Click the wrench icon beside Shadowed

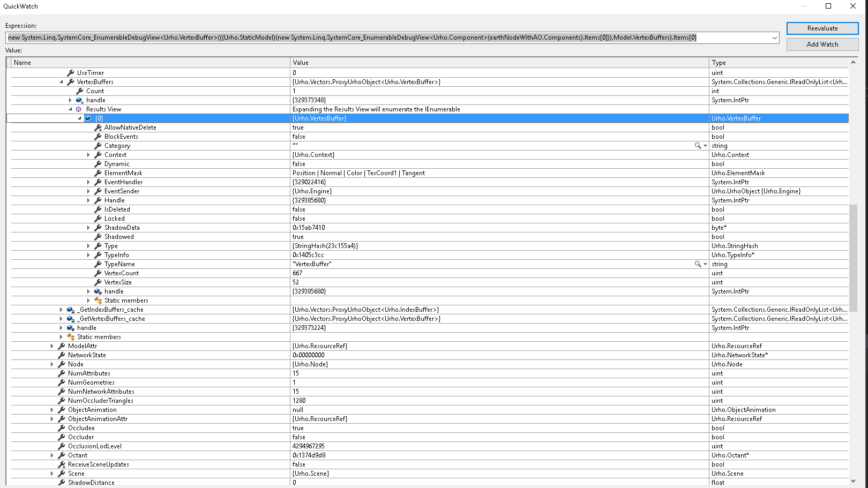(98, 237)
